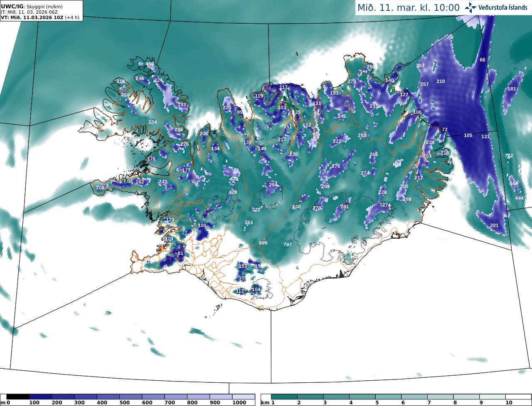Click the visibility value 665
Screen dimensions: 532x406
point(263,243)
